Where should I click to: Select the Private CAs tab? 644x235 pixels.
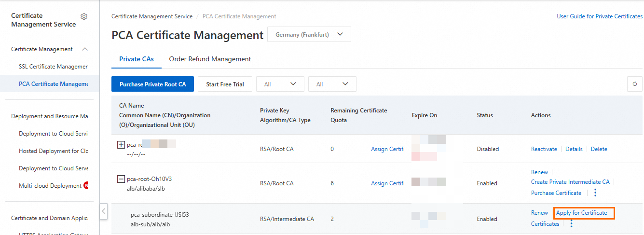point(137,59)
